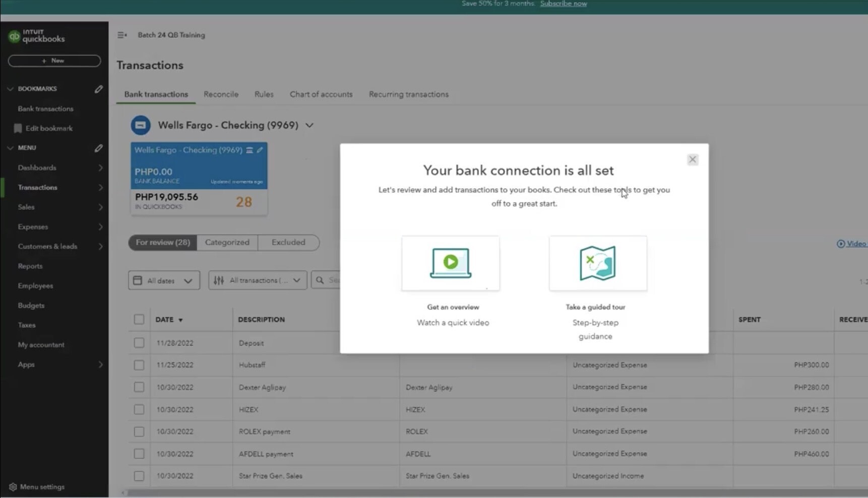Click the calendar icon in All dates
This screenshot has height=498, width=868.
[x=138, y=280]
